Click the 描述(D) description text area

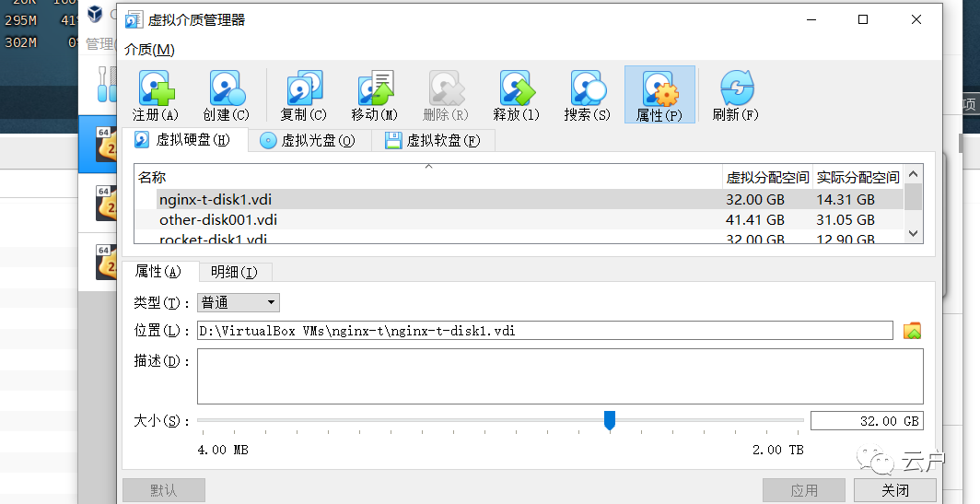[560, 377]
